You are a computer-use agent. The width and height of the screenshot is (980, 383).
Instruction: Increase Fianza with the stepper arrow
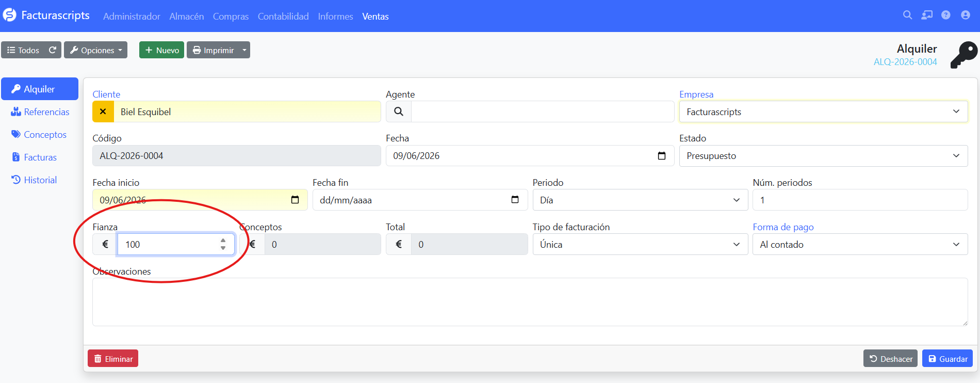point(223,241)
